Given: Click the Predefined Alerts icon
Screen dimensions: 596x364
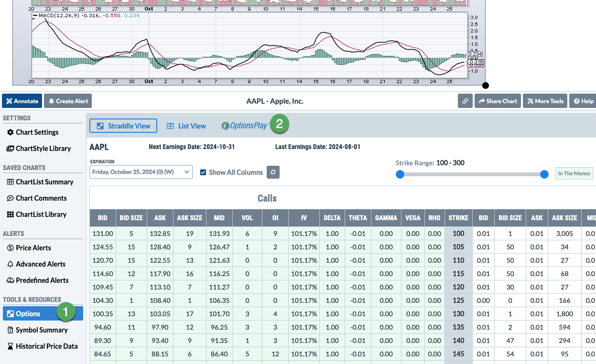Looking at the screenshot, I should [x=11, y=280].
